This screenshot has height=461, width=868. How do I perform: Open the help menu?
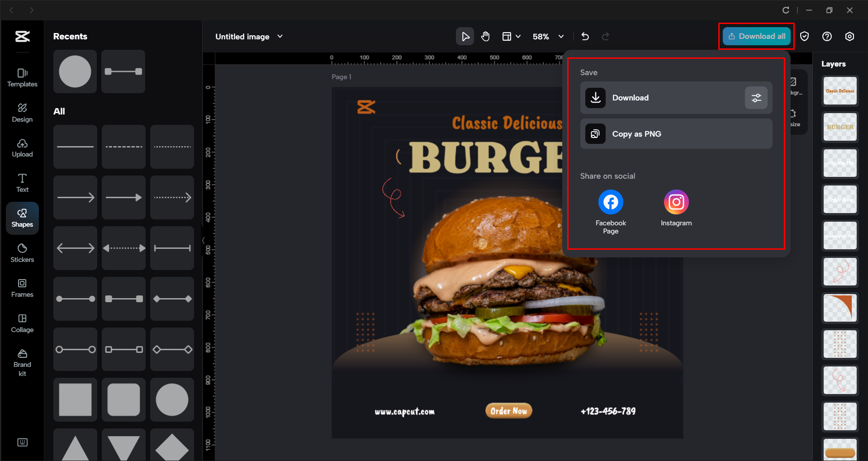click(827, 36)
